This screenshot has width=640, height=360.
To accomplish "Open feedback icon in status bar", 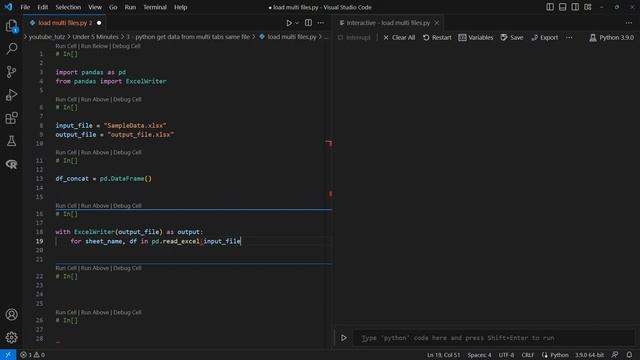I will [x=615, y=355].
